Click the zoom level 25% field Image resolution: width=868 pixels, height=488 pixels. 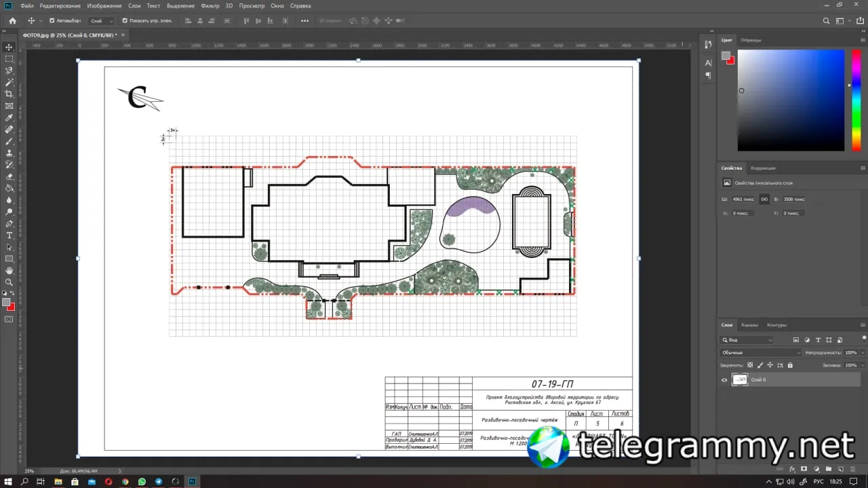pyautogui.click(x=30, y=470)
